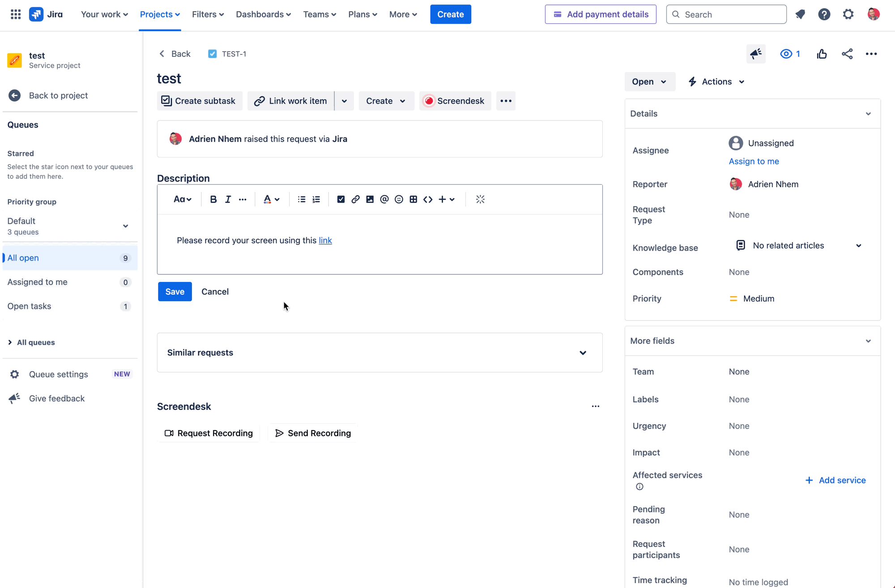
Task: Expand the Similar requests section
Action: coord(583,353)
